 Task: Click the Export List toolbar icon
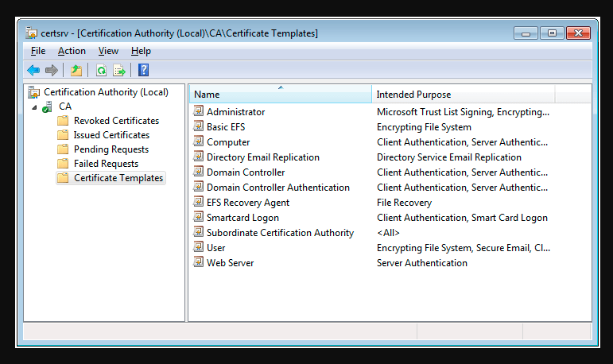pos(119,71)
